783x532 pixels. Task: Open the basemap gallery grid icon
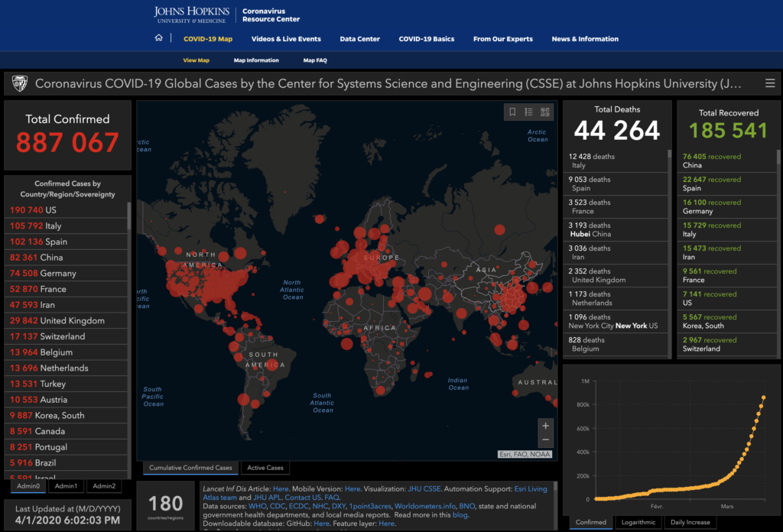[x=544, y=112]
